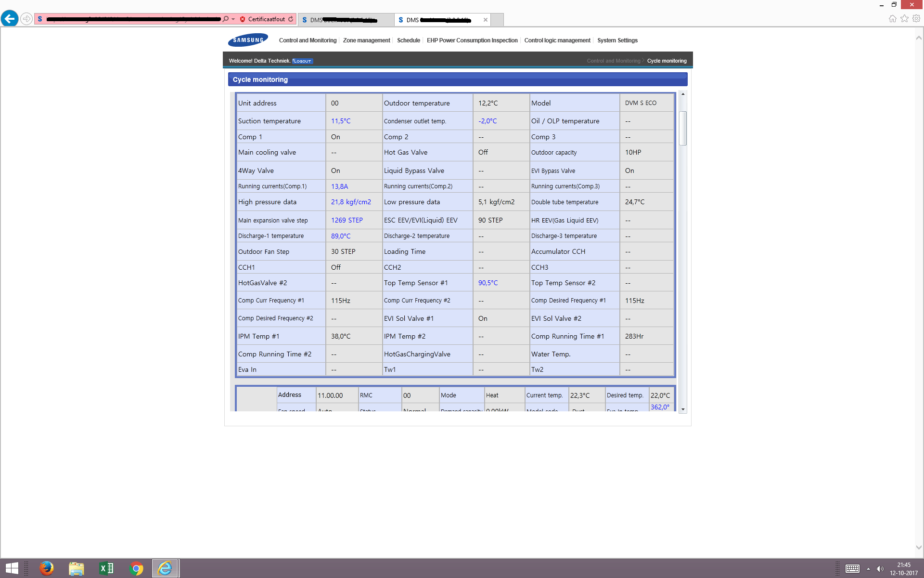Open the System Settings menu
The width and height of the screenshot is (924, 578).
[x=617, y=40]
